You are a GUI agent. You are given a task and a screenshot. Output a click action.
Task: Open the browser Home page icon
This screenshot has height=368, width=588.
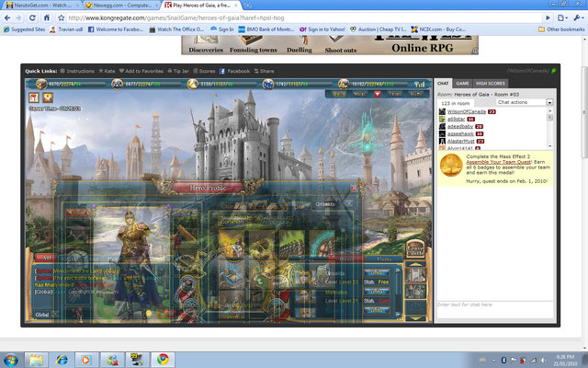point(47,17)
